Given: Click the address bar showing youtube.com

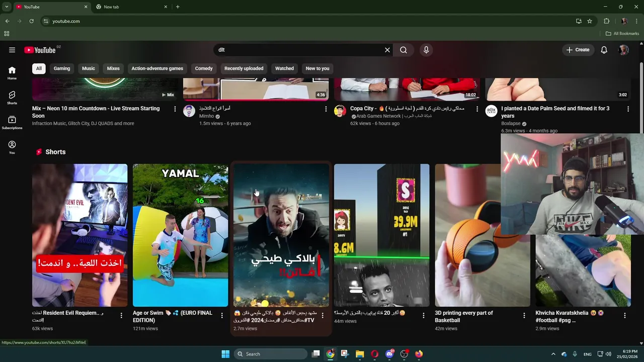Looking at the screenshot, I should pos(307,21).
